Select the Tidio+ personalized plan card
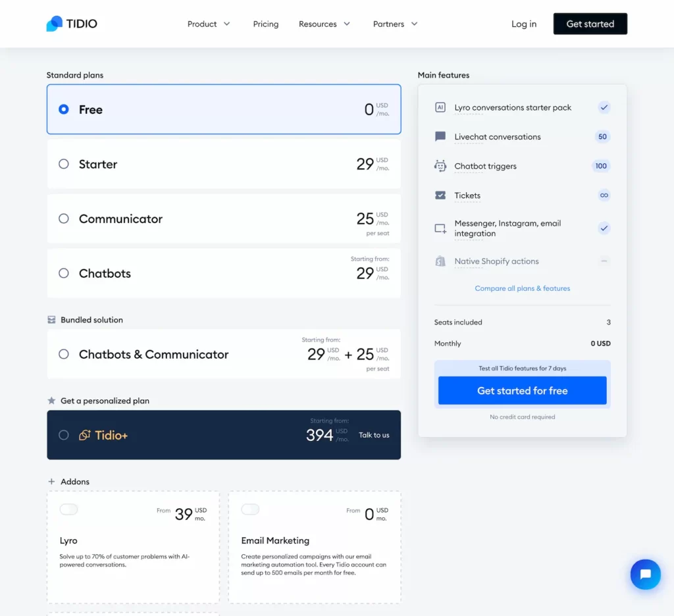Viewport: 674px width, 616px height. [224, 435]
